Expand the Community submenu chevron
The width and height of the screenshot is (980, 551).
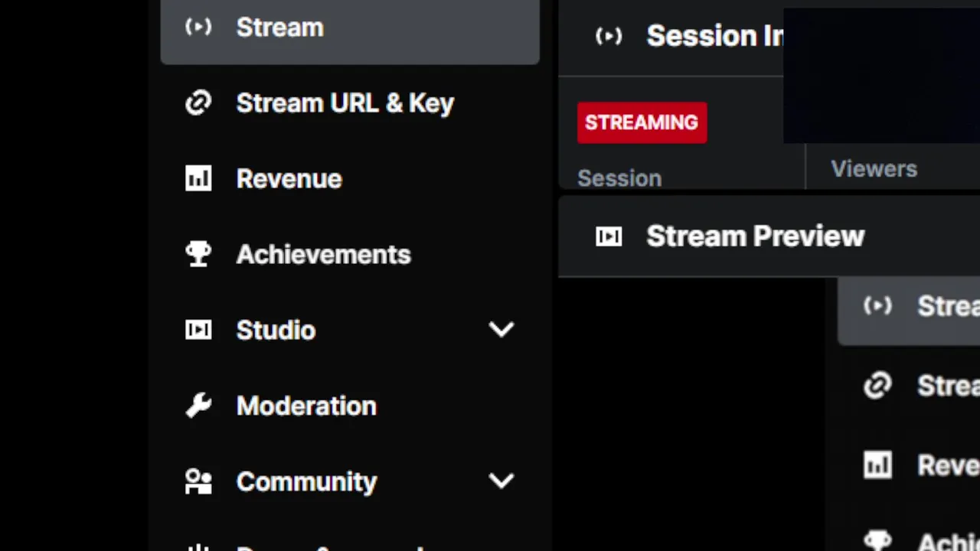point(501,481)
